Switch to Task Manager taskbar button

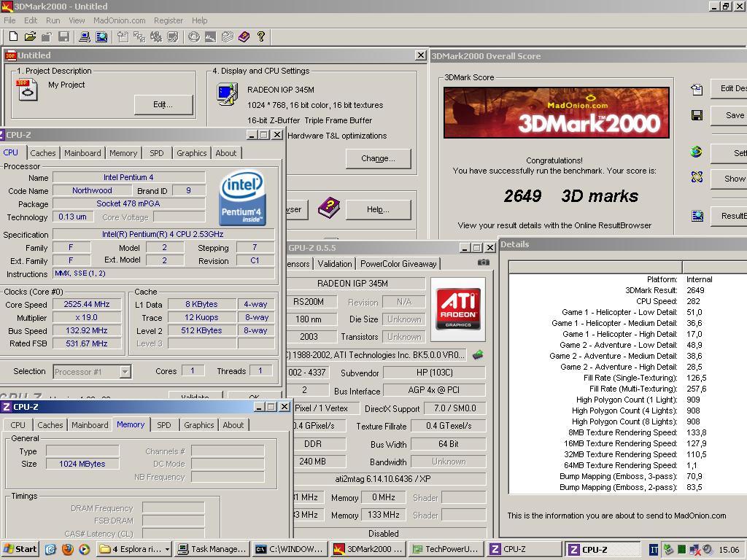click(x=212, y=549)
